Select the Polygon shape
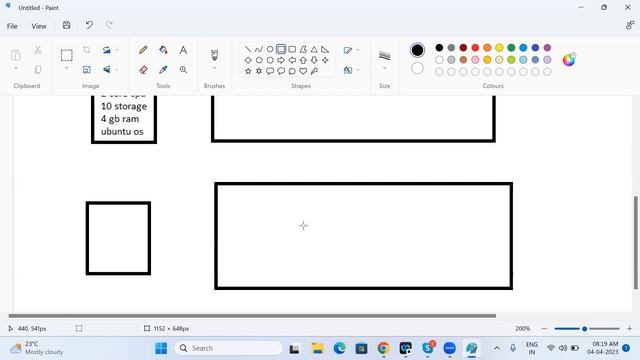This screenshot has width=640, height=360. 303,49
